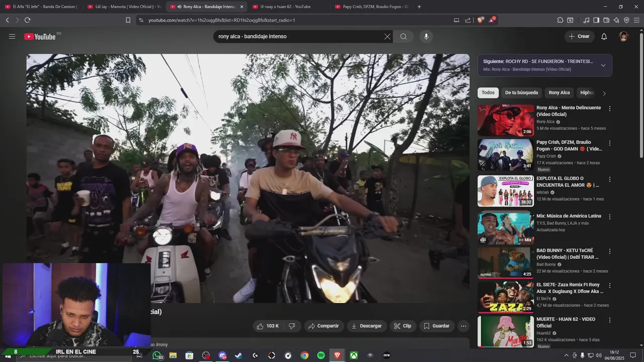The height and width of the screenshot is (362, 644).
Task: Open Brave VPN shield icon
Action: (626, 20)
